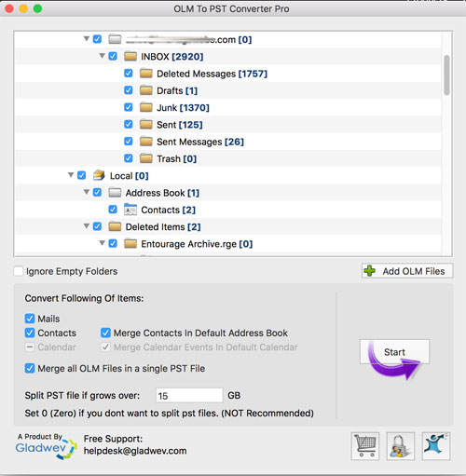Click the Local account stack icon

pos(99,175)
